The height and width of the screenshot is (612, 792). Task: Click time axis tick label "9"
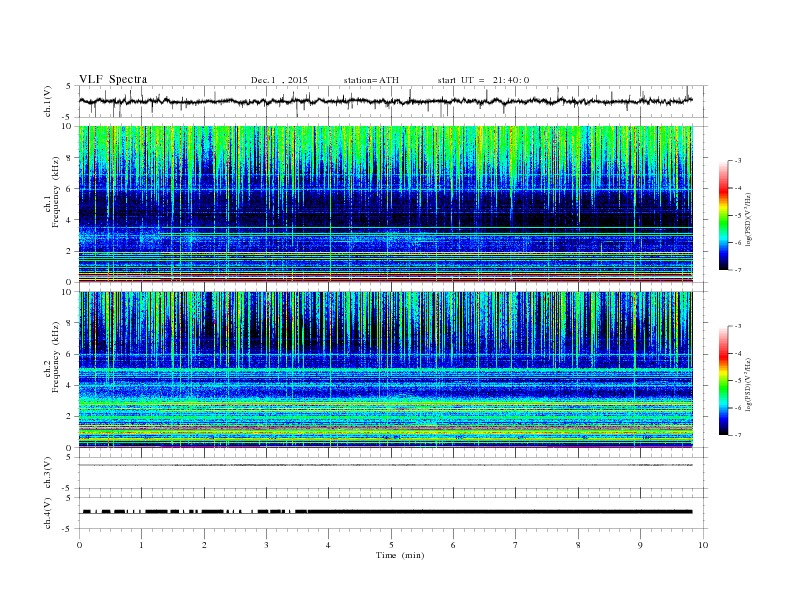click(640, 545)
